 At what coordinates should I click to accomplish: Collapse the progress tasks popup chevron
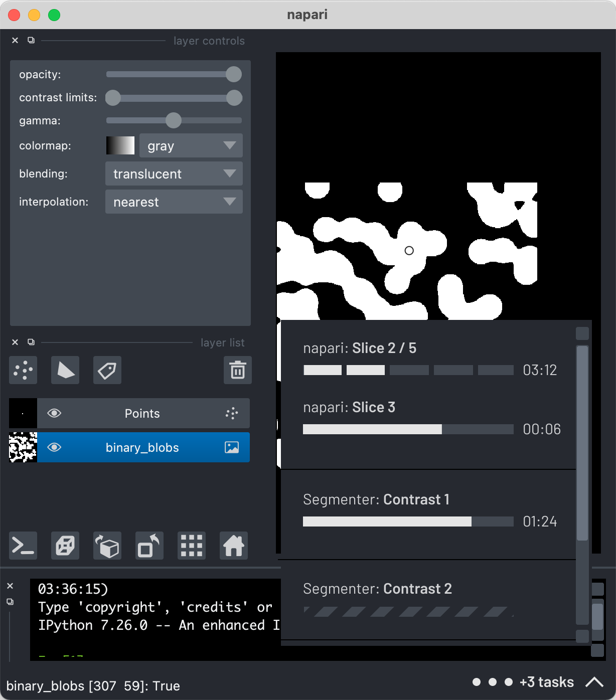594,682
